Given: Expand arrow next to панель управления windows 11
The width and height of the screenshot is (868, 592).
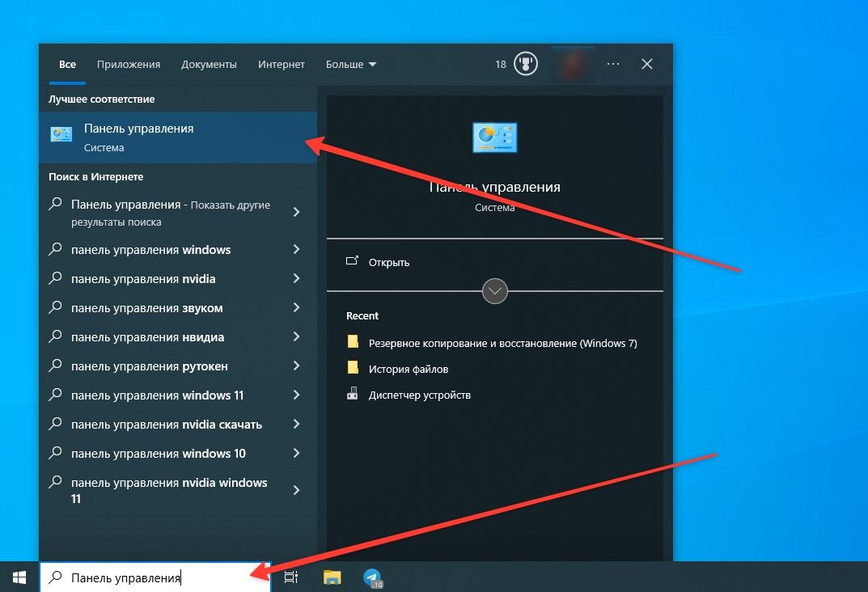Looking at the screenshot, I should pyautogui.click(x=296, y=395).
